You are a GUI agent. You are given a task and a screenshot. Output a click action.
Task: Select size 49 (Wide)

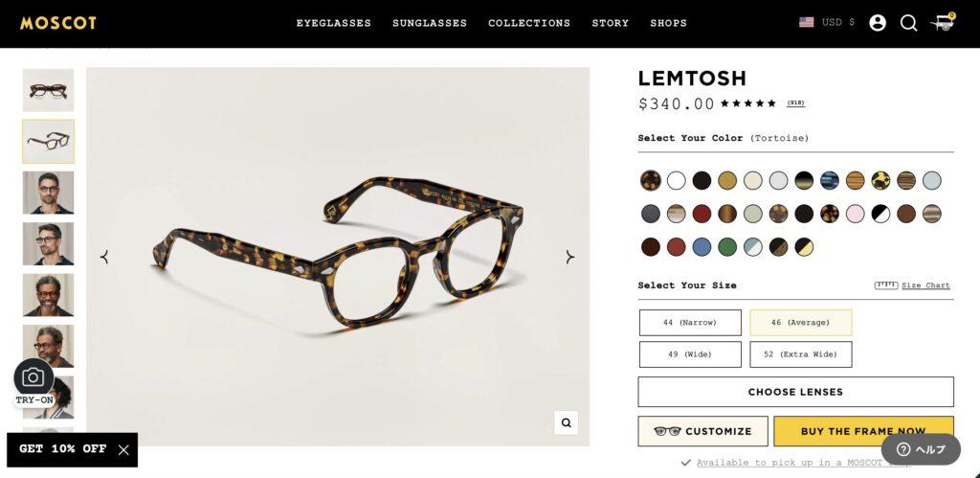690,354
